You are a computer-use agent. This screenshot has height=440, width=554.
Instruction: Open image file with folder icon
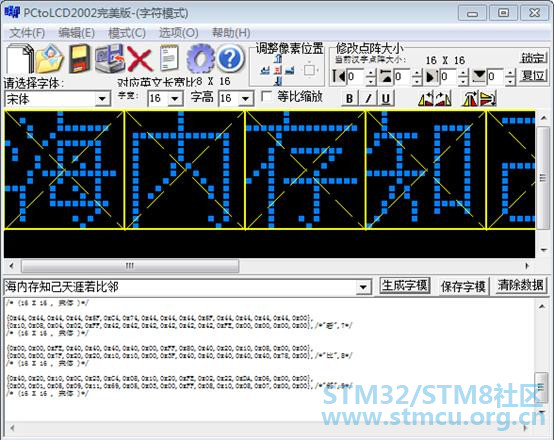coord(49,59)
